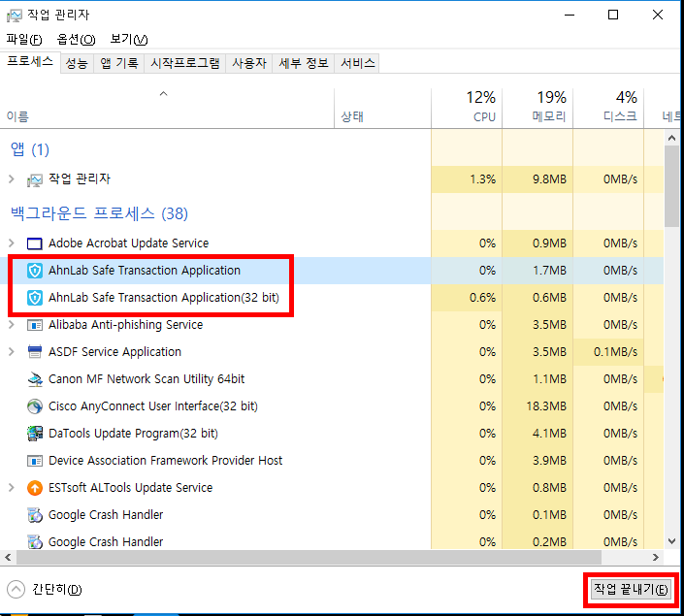Switch to the 시작프로그램 tab
This screenshot has height=616, width=684.
coord(185,64)
